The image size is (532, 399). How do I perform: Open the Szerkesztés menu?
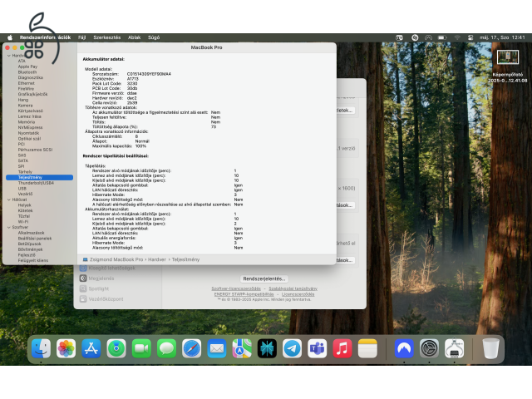tap(107, 37)
